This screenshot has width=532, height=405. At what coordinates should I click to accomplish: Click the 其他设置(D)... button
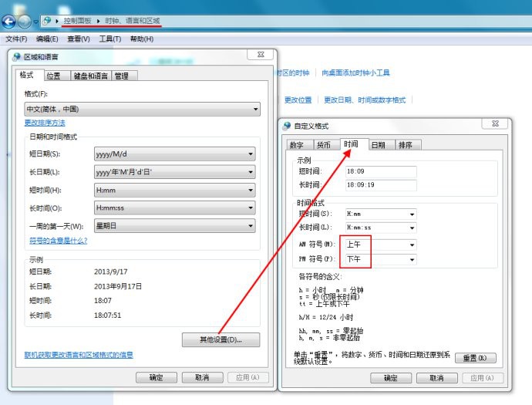point(221,339)
